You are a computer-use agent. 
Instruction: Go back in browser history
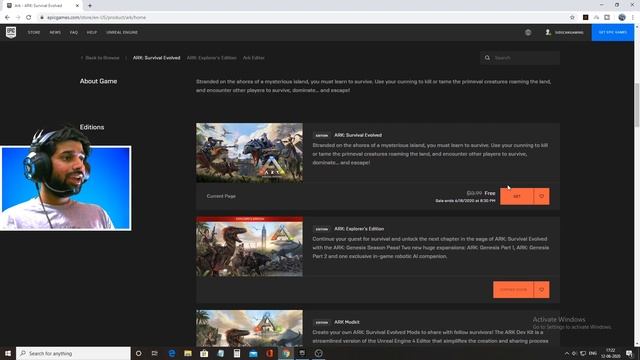[x=7, y=18]
